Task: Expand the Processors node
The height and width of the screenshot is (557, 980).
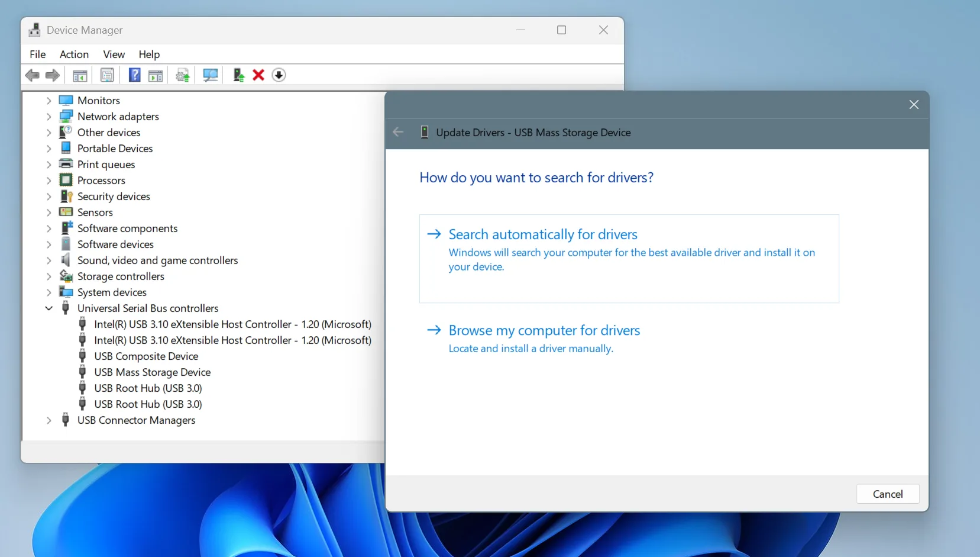Action: pos(49,181)
